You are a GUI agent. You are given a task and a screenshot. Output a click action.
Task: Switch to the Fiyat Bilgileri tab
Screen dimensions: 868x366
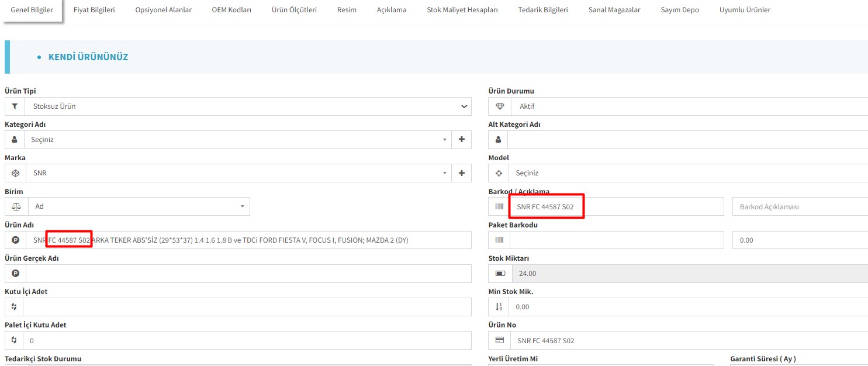tap(94, 10)
